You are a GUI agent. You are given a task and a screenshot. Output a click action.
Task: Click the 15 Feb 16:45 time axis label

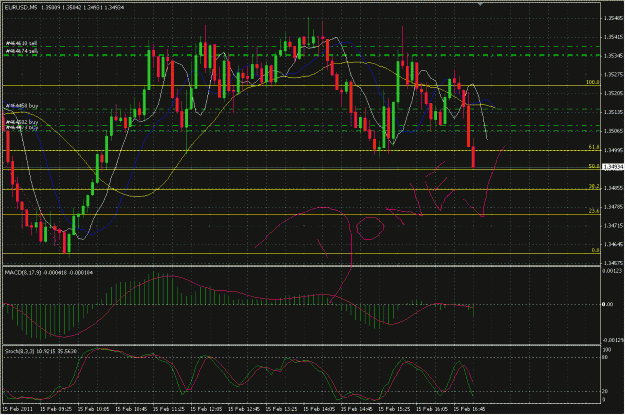(x=469, y=409)
